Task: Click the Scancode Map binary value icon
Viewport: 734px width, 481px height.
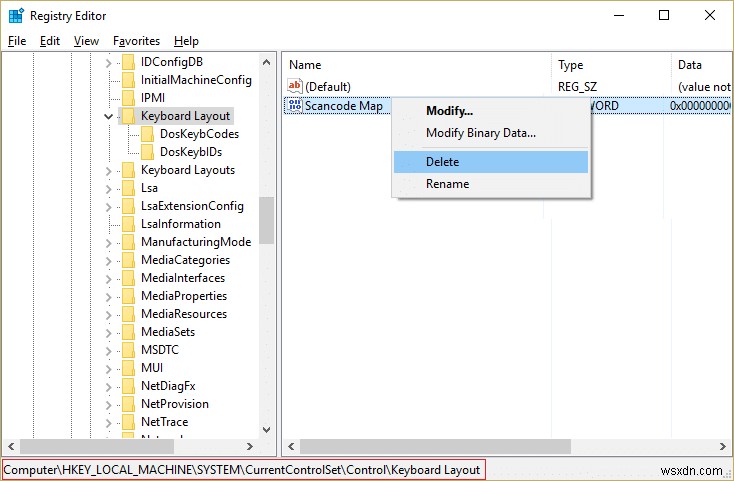Action: pyautogui.click(x=295, y=105)
